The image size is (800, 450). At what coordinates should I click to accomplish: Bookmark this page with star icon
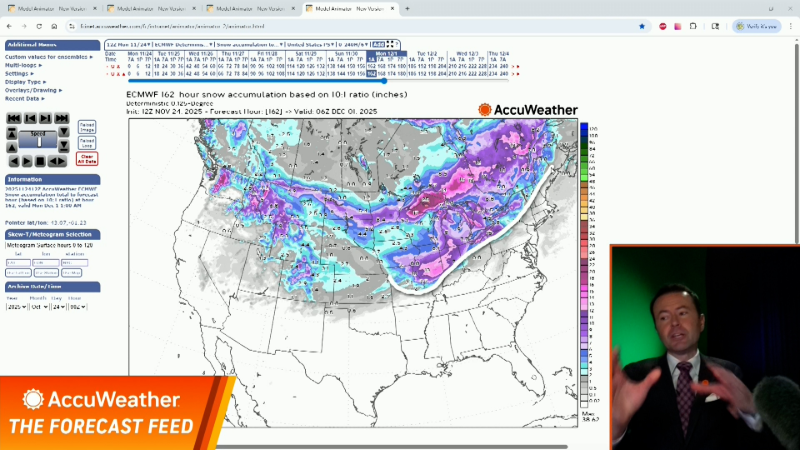pyautogui.click(x=641, y=26)
